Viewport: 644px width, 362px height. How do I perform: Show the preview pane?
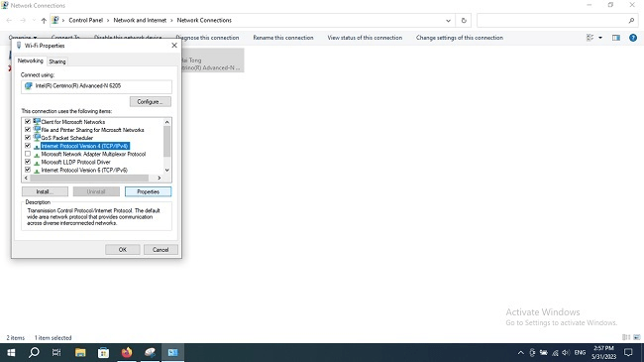click(x=616, y=38)
